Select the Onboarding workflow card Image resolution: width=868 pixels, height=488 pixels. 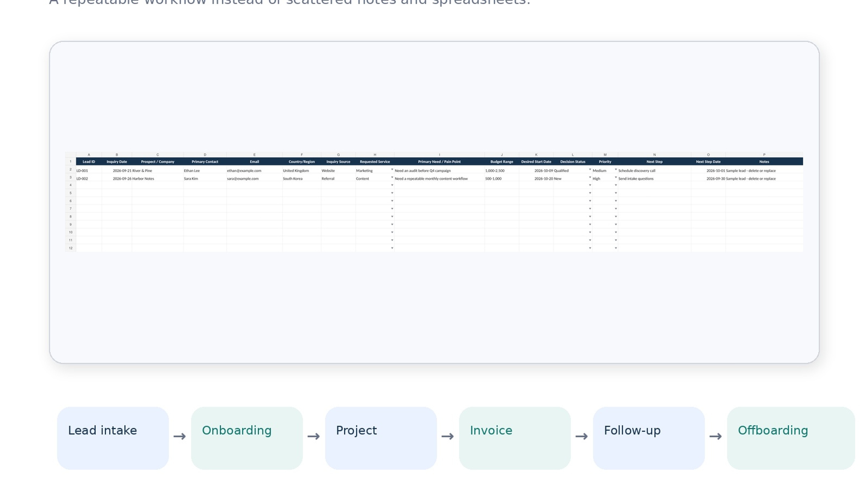pyautogui.click(x=247, y=438)
